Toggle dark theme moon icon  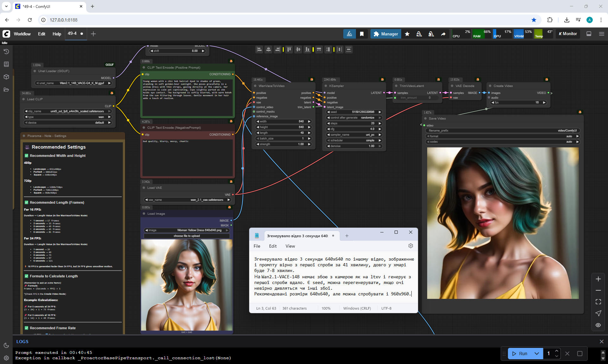(6, 345)
